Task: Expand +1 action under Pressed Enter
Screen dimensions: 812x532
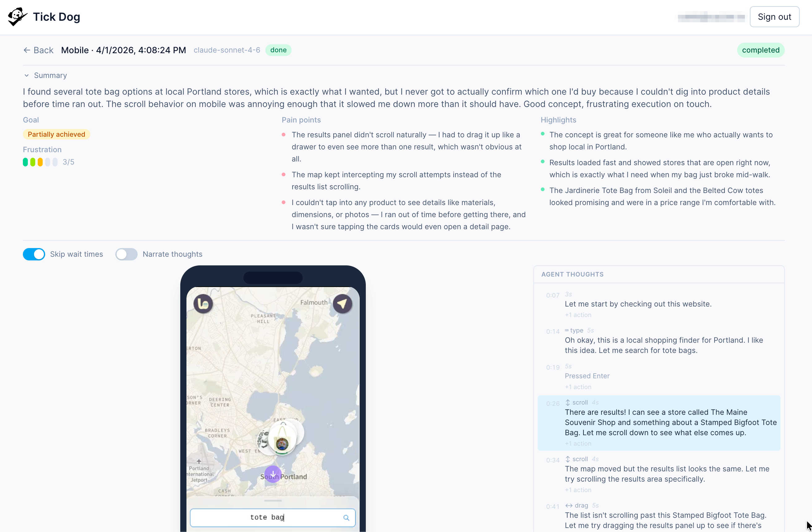Action: pos(578,387)
